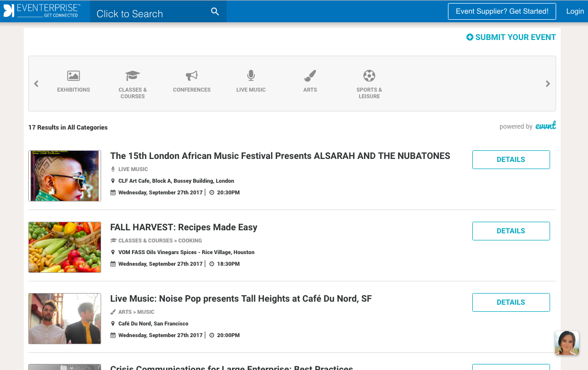Click thumbnail of the ALSARAH AND THE NUBATONES event
Viewport: 588px width, 370px height.
point(65,176)
